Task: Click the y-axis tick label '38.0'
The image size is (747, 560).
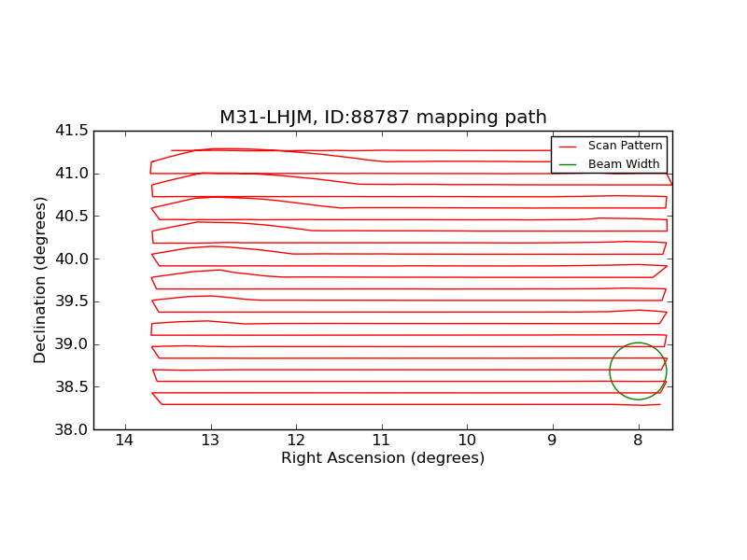Action: [x=72, y=429]
